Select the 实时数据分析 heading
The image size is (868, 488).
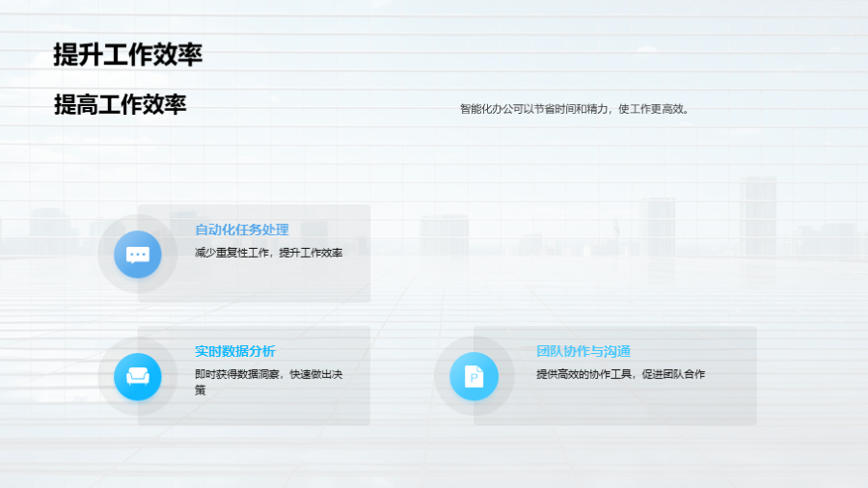pos(234,351)
